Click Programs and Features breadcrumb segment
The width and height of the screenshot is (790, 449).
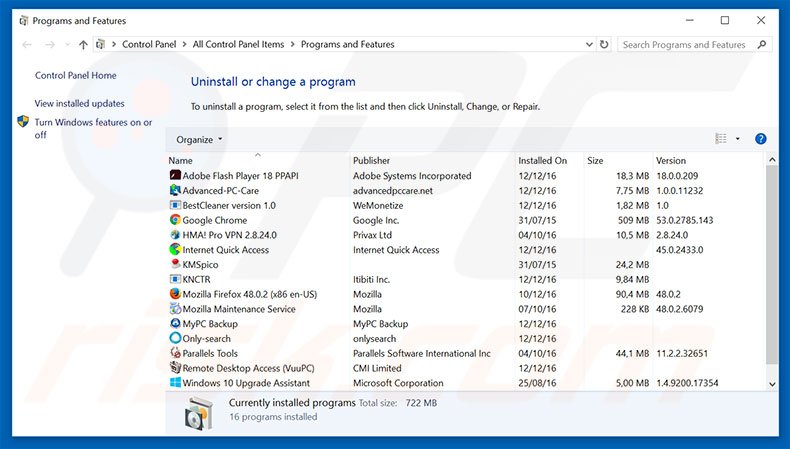348,44
